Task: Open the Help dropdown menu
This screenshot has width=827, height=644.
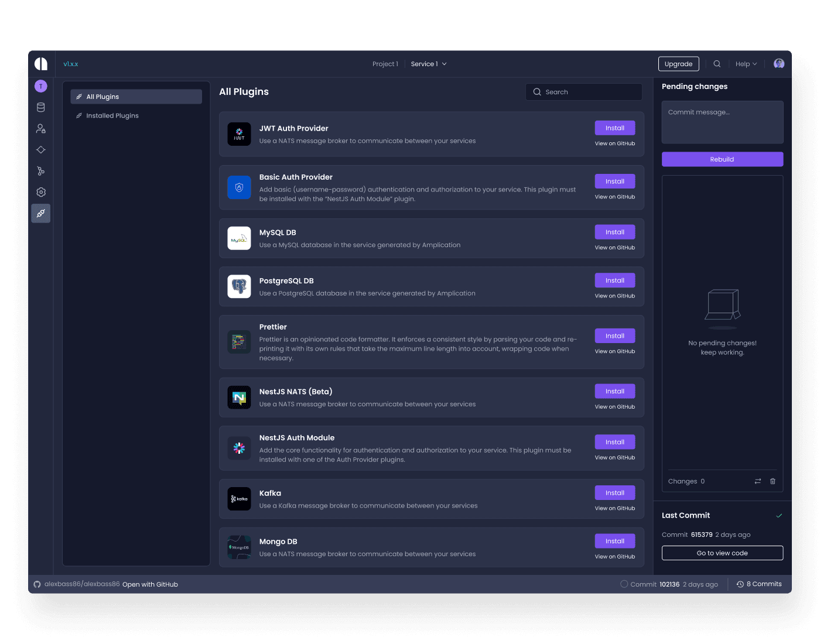Action: point(746,64)
